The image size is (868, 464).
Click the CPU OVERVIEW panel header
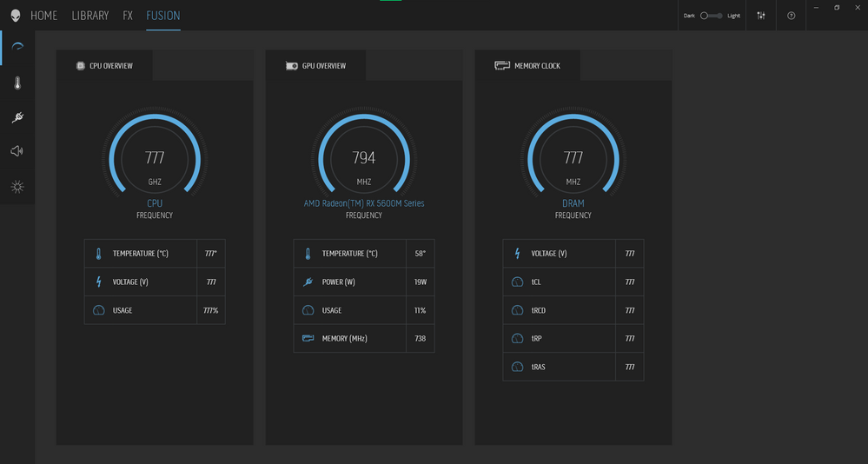click(104, 65)
